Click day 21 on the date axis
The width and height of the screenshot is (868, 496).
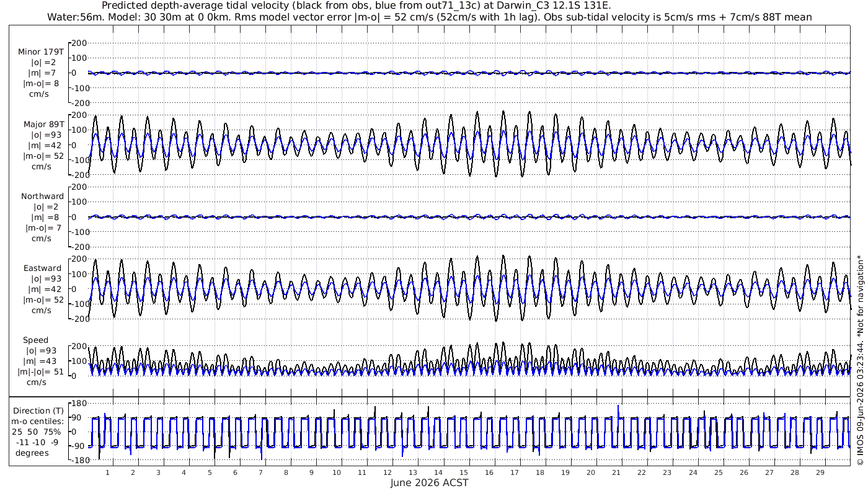pyautogui.click(x=616, y=472)
